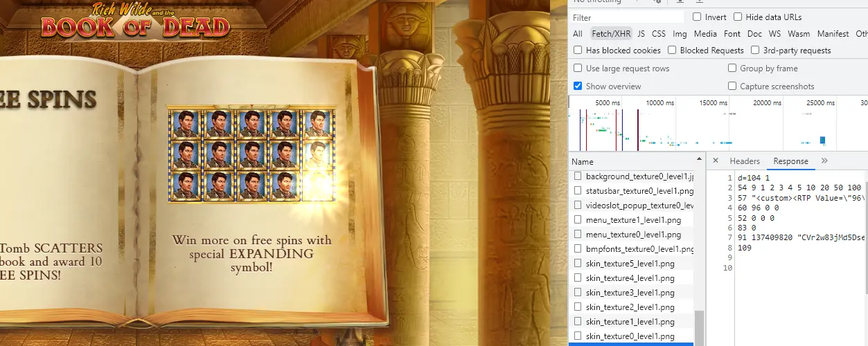Click the 5000 ms mark in overview timeline
This screenshot has width=868, height=346.
(608, 102)
